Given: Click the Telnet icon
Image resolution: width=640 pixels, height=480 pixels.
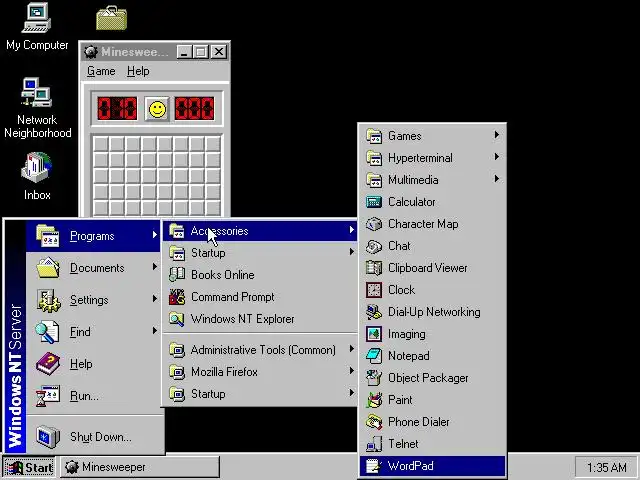Looking at the screenshot, I should [x=374, y=444].
